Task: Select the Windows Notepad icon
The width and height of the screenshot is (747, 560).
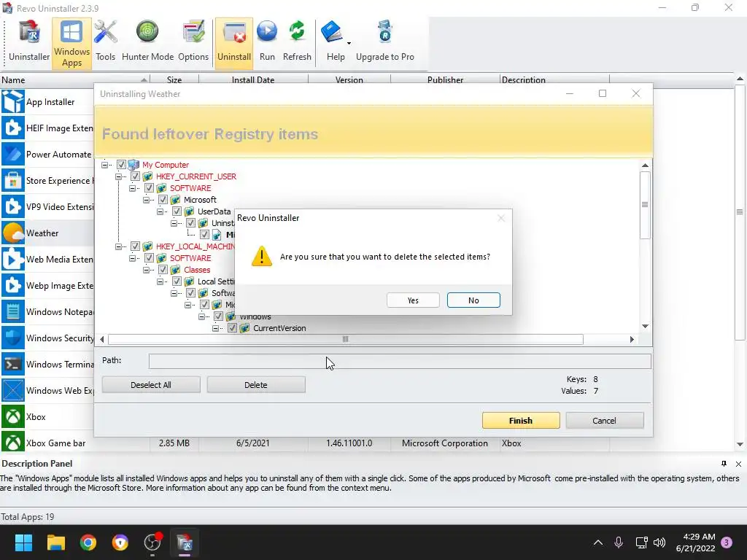Action: (13, 311)
